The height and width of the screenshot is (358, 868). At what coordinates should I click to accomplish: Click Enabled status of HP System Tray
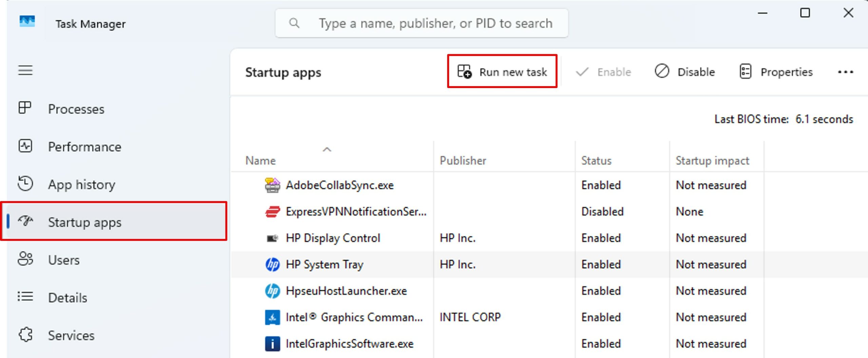(601, 265)
